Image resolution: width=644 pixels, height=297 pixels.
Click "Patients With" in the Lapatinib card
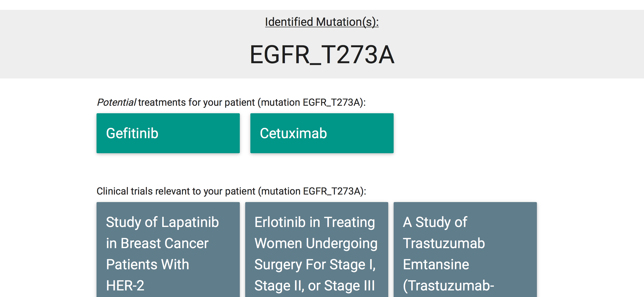(147, 265)
